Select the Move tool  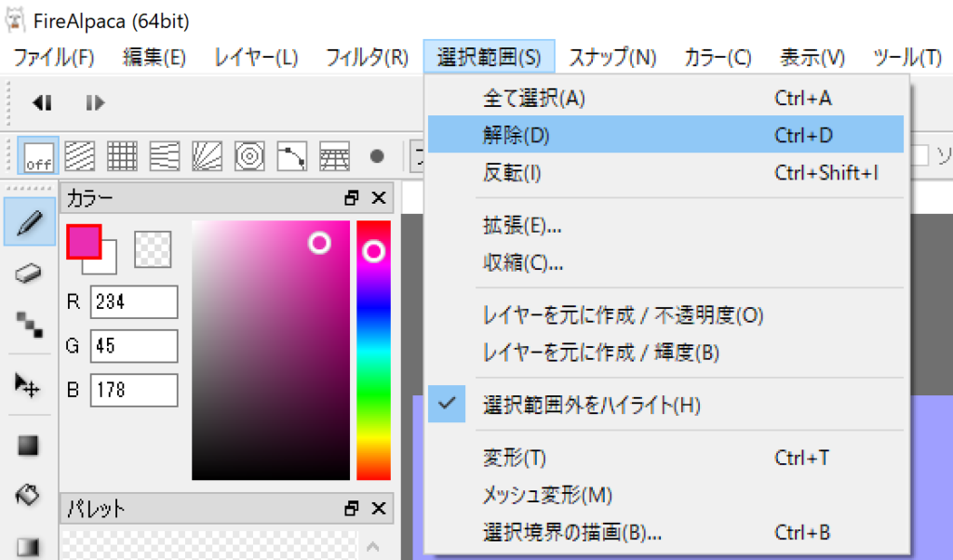click(x=30, y=383)
